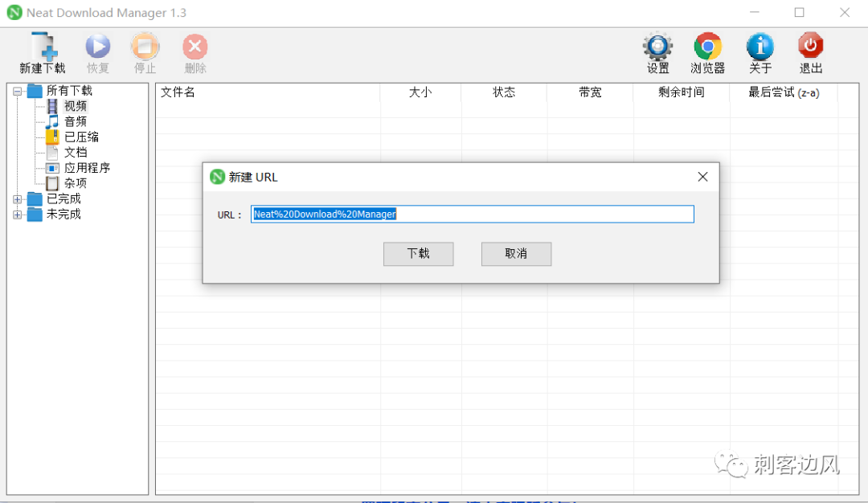Select 应用程序 category label
Viewport: 868px width, 503px height.
(87, 168)
